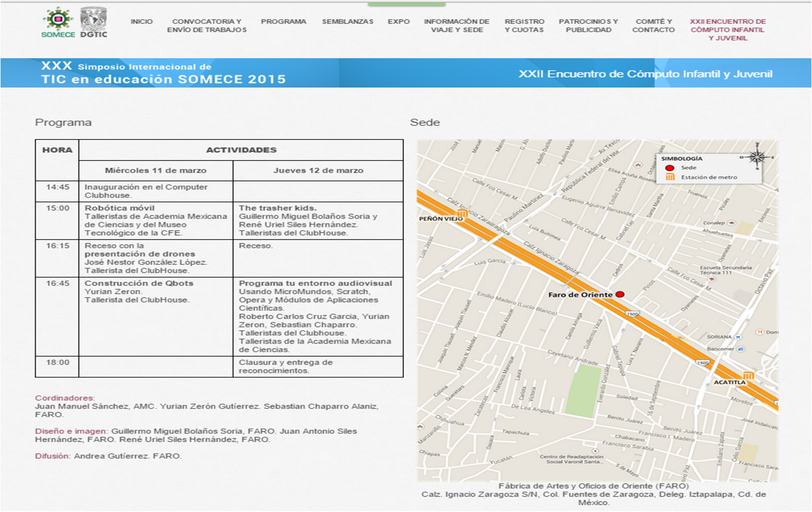The height and width of the screenshot is (512, 812).
Task: Open Comité y Contacto page
Action: tap(654, 26)
